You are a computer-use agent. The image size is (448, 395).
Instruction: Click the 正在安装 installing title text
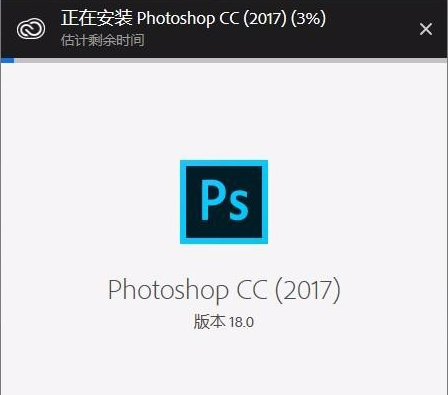pyautogui.click(x=97, y=18)
